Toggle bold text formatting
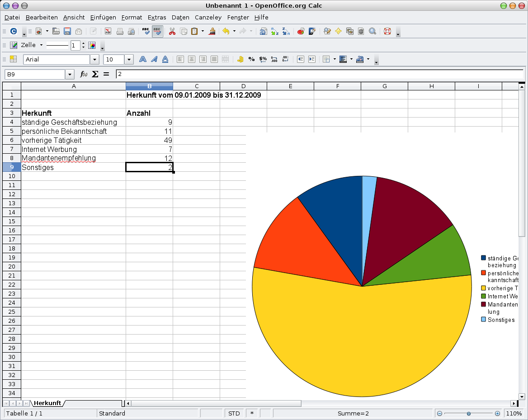 (143, 59)
